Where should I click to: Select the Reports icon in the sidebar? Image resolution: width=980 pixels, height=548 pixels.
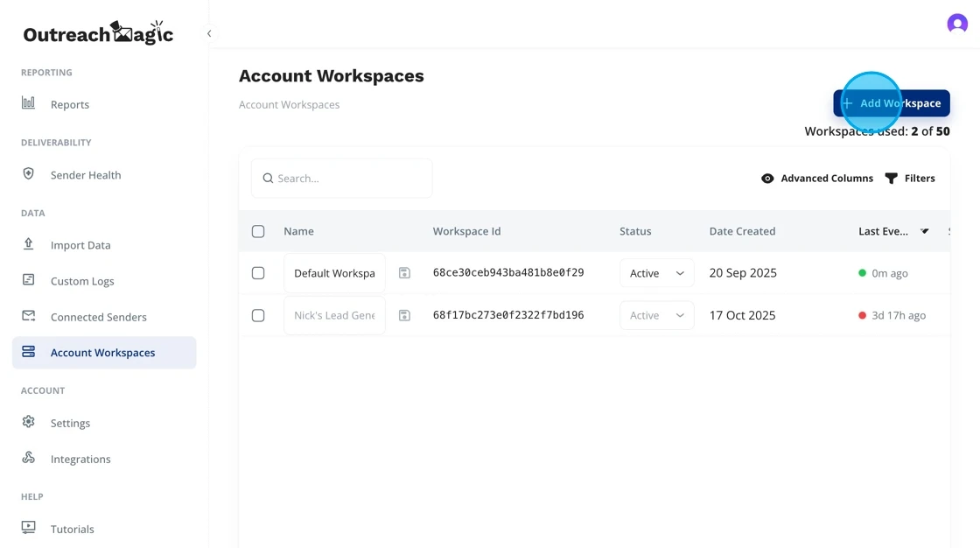tap(28, 104)
